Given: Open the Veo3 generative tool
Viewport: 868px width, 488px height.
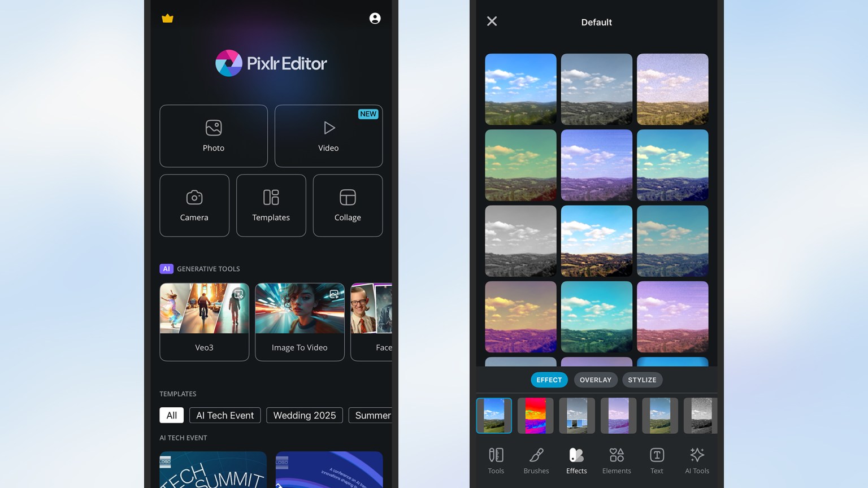Looking at the screenshot, I should click(x=204, y=322).
